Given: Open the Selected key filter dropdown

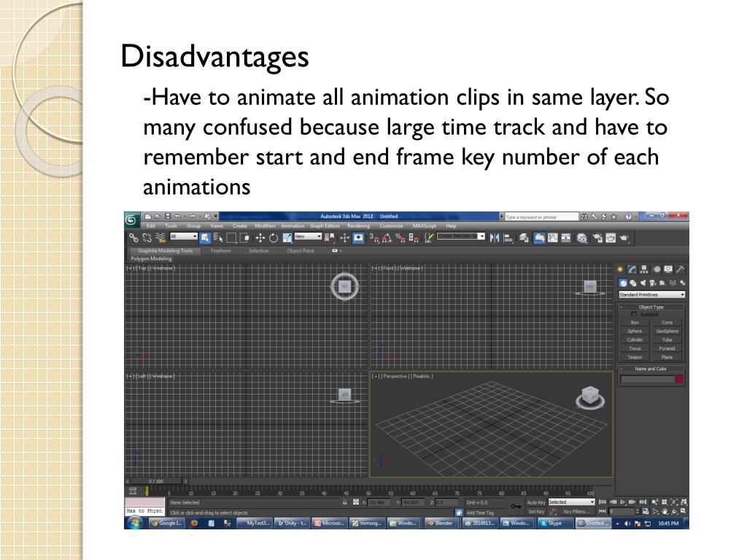Looking at the screenshot, I should click(571, 502).
